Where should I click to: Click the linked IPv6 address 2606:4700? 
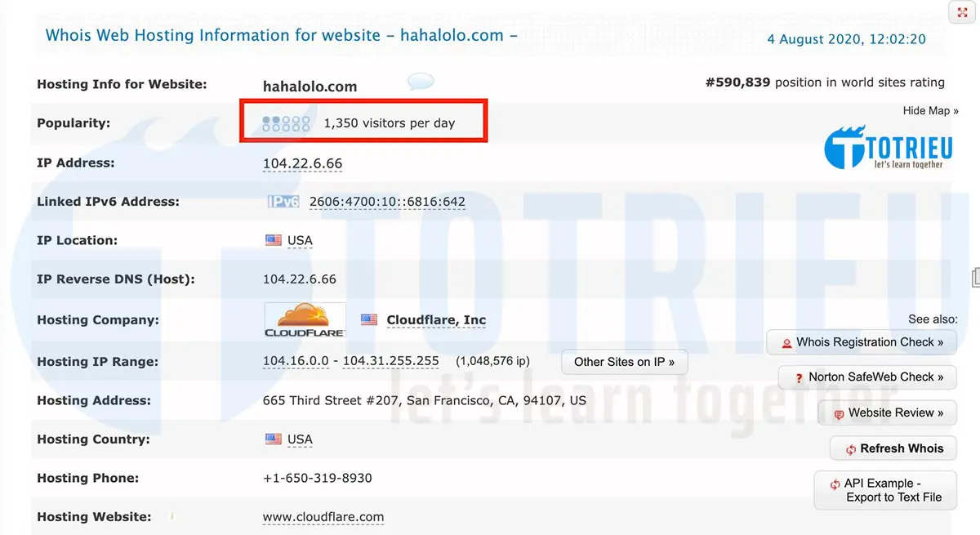coord(385,201)
